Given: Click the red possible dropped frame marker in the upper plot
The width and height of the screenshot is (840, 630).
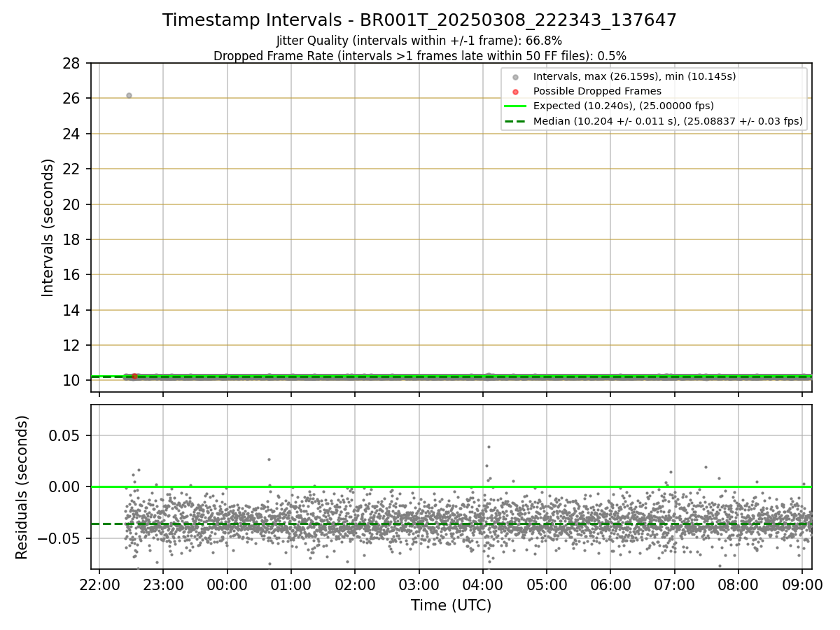Looking at the screenshot, I should (x=134, y=377).
